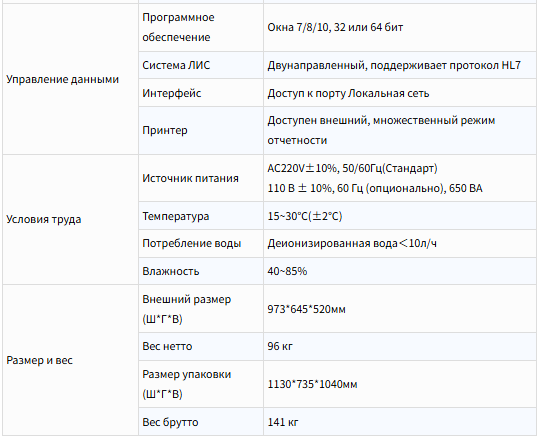542x440 pixels.
Task: Click the 'Программное обеспечение' label cell
Action: 201,28
